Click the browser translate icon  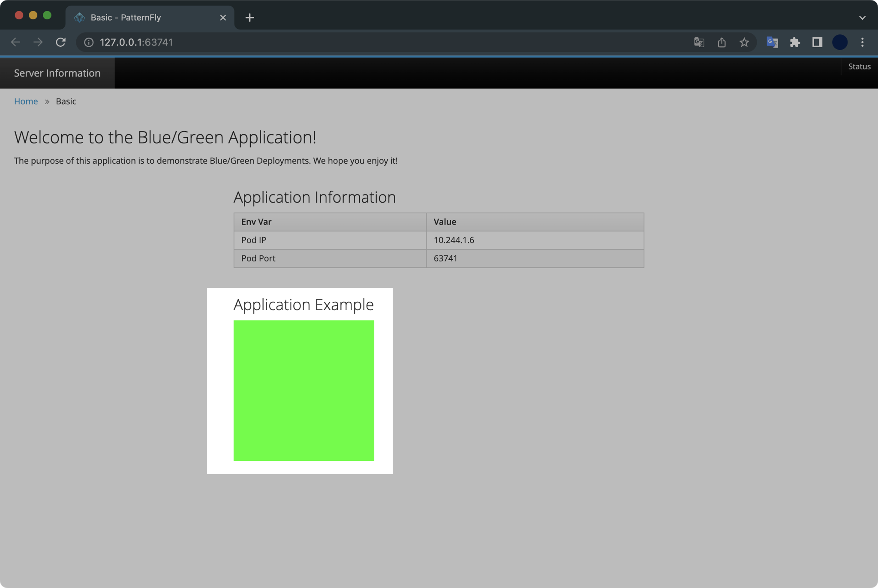pos(699,42)
